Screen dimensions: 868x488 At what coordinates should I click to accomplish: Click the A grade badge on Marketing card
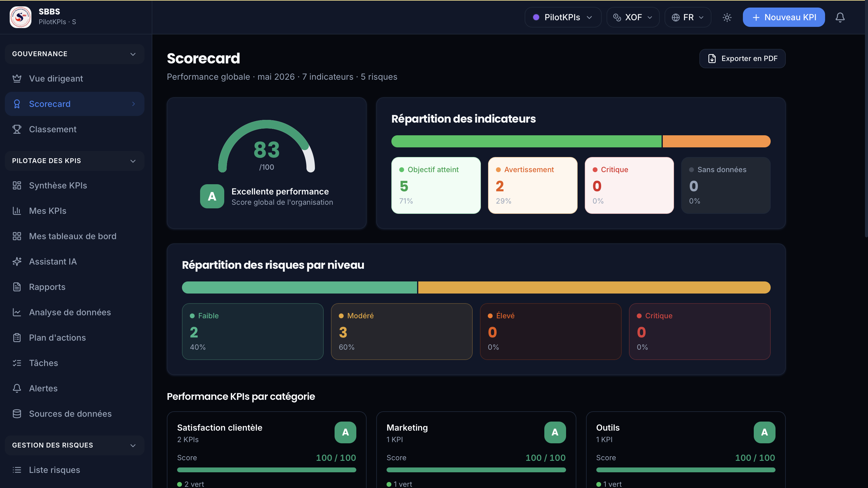tap(555, 432)
